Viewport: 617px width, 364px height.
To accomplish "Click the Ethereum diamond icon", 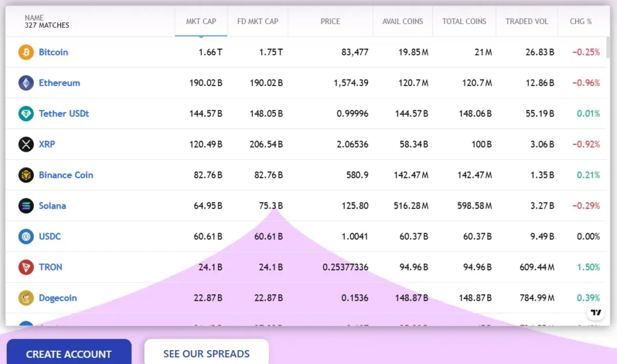I will pos(26,83).
